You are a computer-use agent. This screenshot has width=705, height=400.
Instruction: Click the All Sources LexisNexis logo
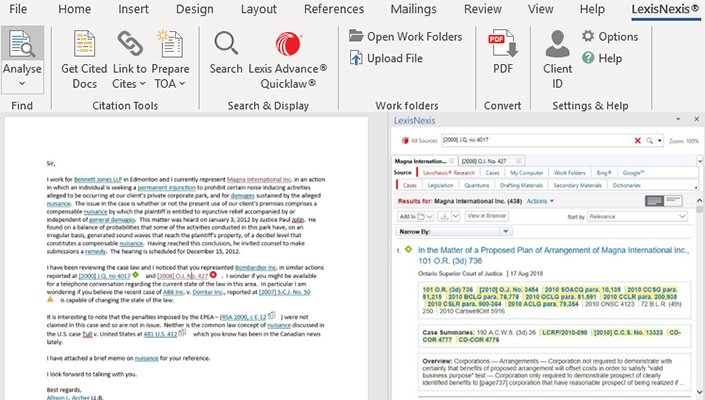pos(405,140)
